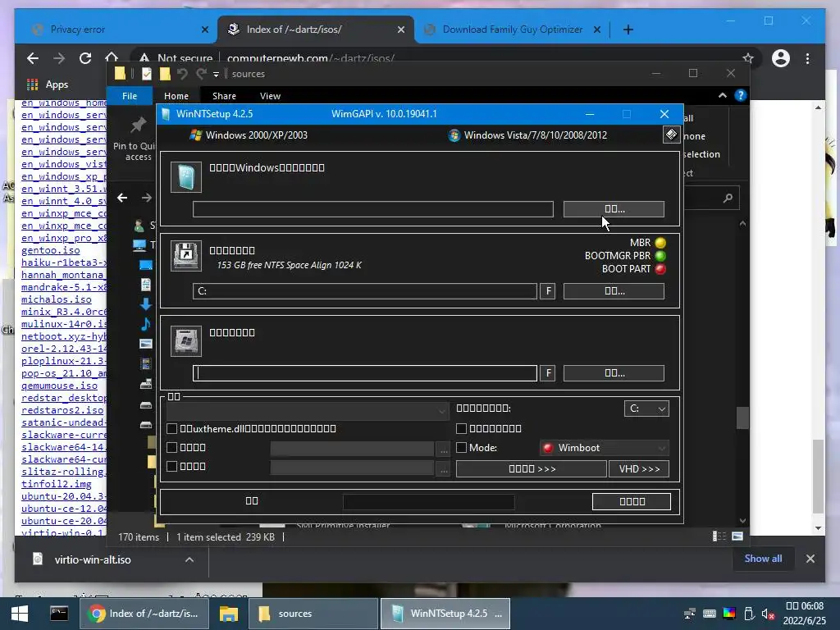
Task: Click the F button beside boot drive field
Action: point(547,291)
